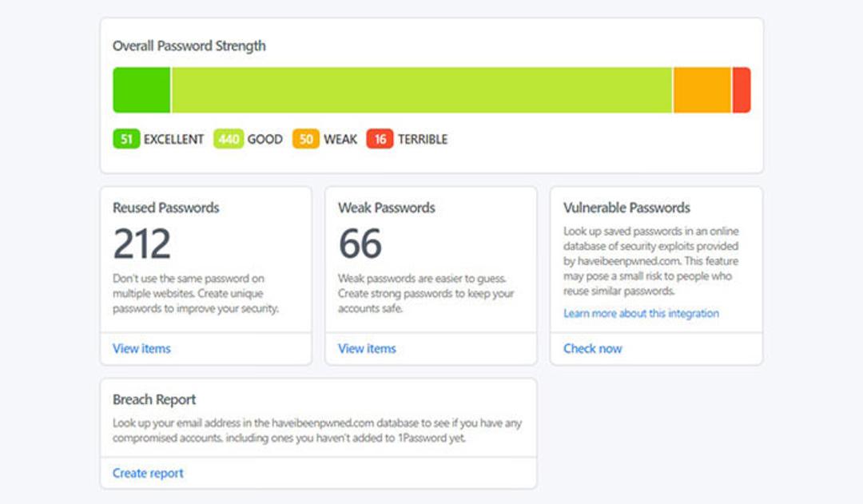Click the Weak Passwords card title
This screenshot has width=863, height=504.
387,208
